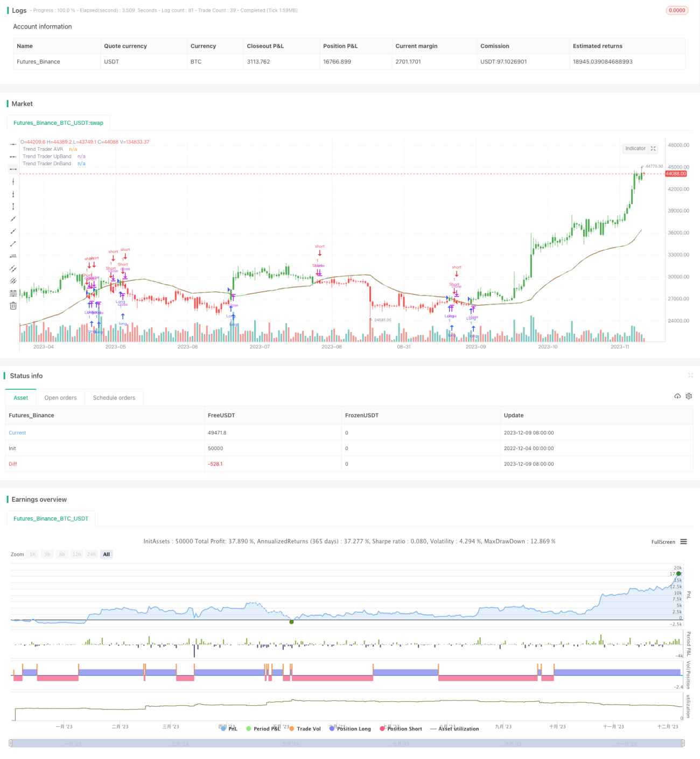The height and width of the screenshot is (759, 700).
Task: Open the Futures_Binance_BTC_USDT earnings tab
Action: 51,518
